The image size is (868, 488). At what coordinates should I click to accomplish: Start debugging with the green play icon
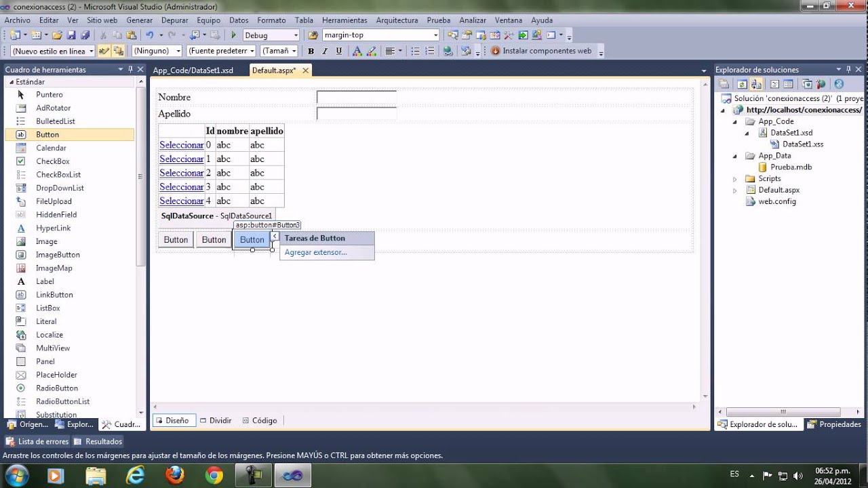click(x=233, y=35)
